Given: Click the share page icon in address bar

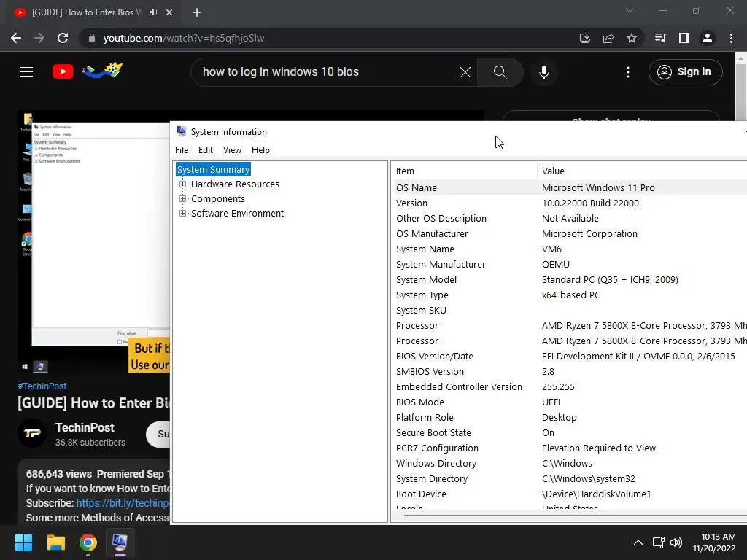Looking at the screenshot, I should click(x=608, y=38).
